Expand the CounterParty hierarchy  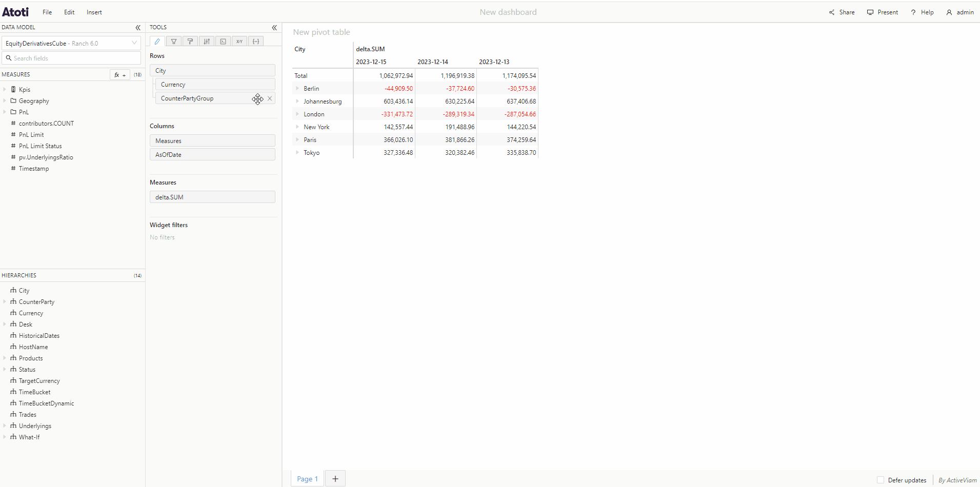tap(5, 301)
